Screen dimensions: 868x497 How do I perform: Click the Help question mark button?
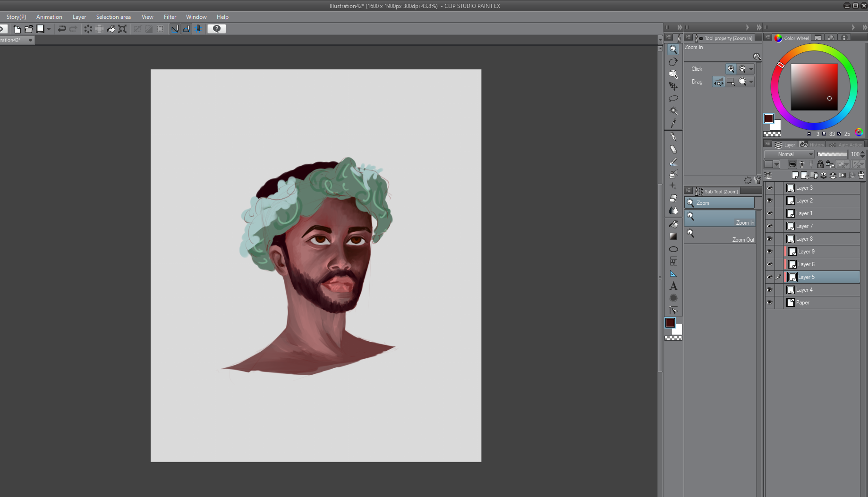217,29
